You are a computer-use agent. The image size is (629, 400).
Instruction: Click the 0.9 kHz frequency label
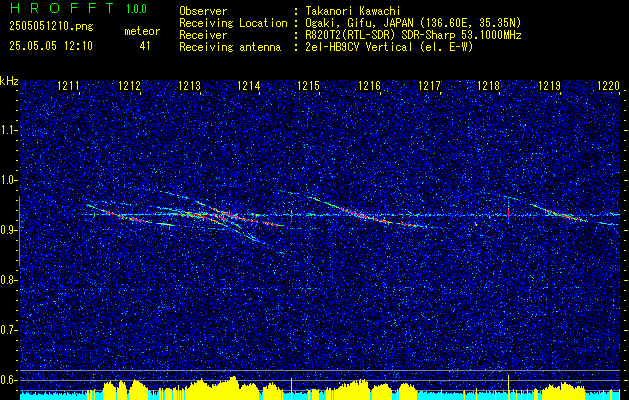(9, 230)
